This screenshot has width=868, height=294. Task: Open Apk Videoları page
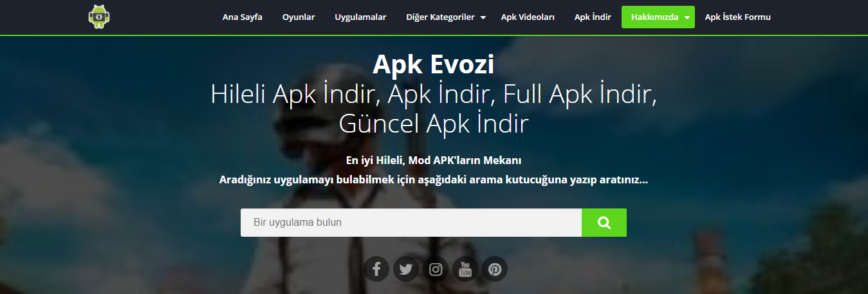(528, 17)
